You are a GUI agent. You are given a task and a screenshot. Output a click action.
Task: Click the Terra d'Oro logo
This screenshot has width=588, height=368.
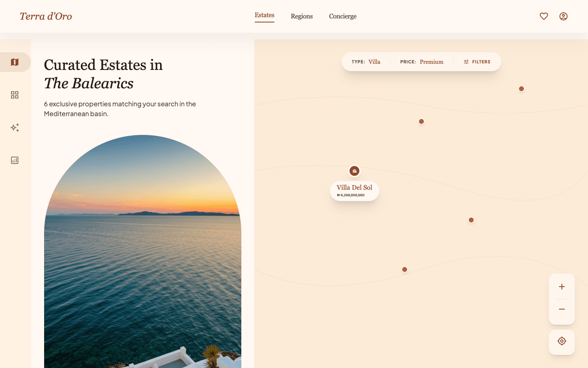click(x=46, y=16)
